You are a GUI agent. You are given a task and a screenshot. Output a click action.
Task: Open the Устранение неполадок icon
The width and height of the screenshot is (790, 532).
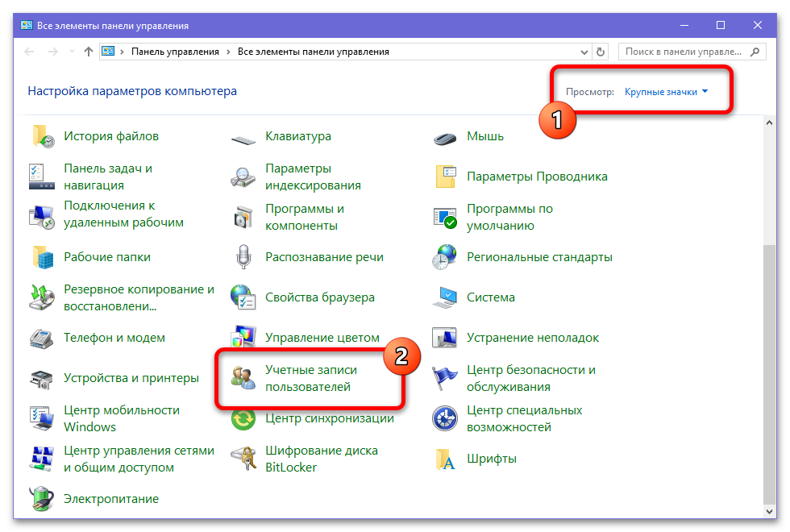click(x=445, y=338)
